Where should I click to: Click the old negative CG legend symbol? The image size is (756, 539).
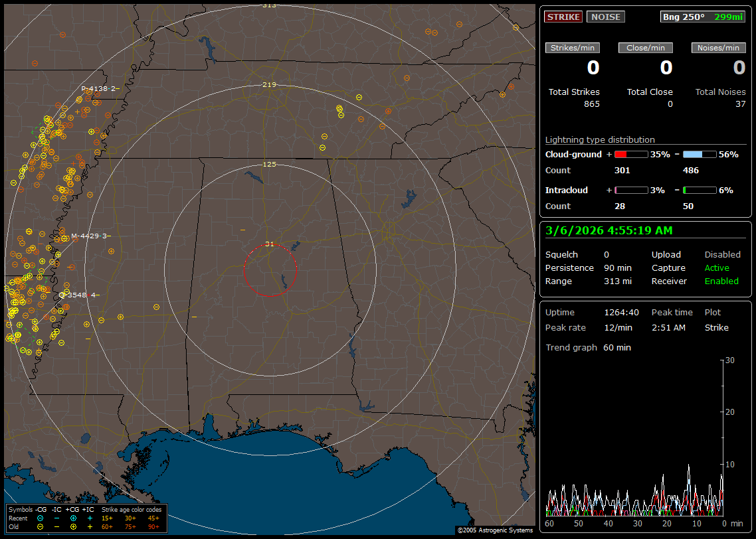[x=41, y=526]
